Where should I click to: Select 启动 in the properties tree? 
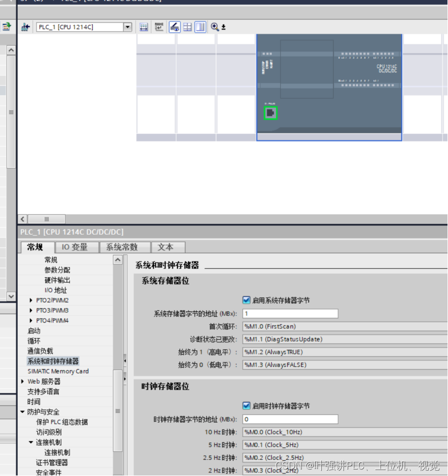click(x=34, y=331)
